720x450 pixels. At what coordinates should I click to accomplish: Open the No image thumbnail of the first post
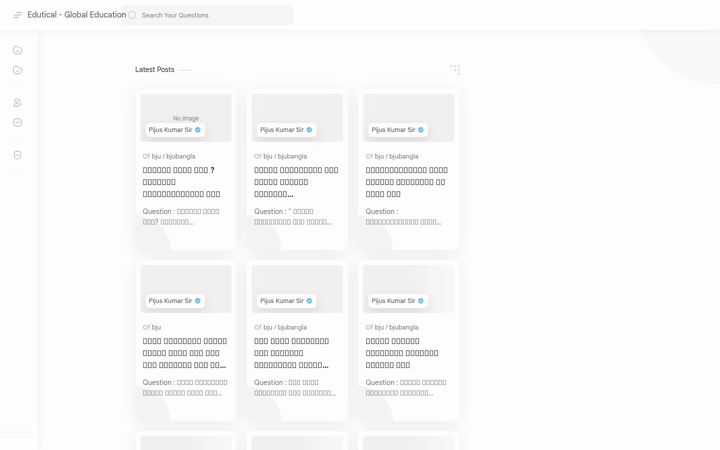(x=186, y=118)
